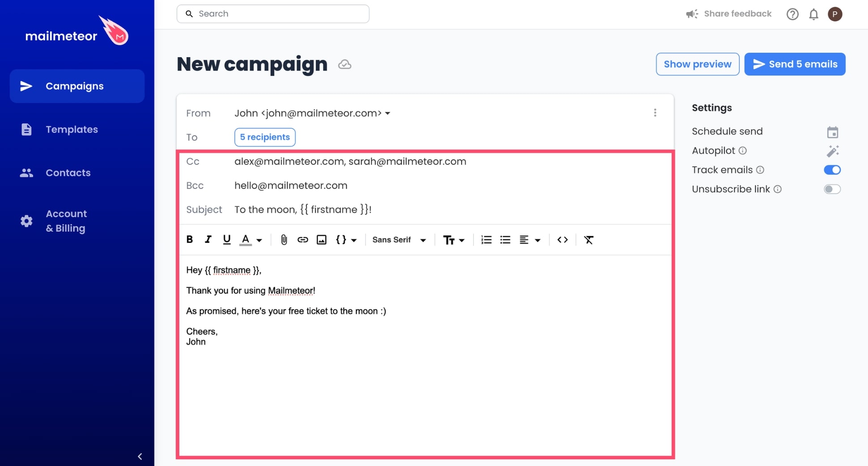View info about Unsubscribe link
The image size is (868, 466).
(778, 189)
